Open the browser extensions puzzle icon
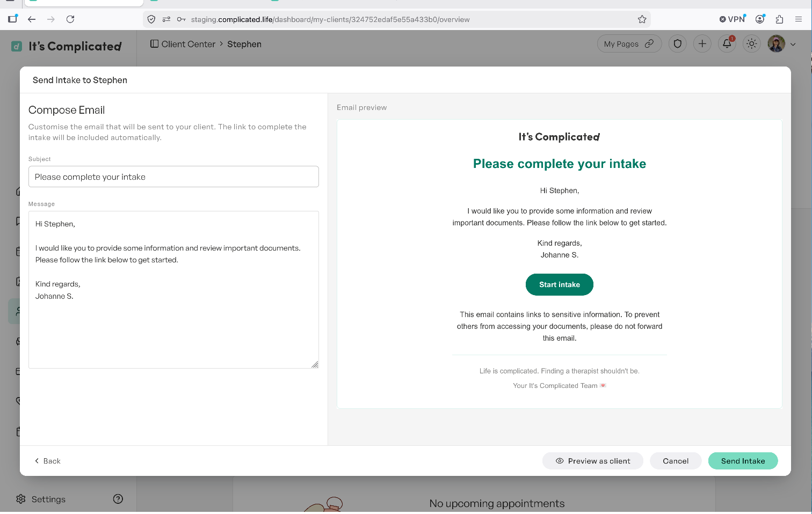 coord(779,19)
